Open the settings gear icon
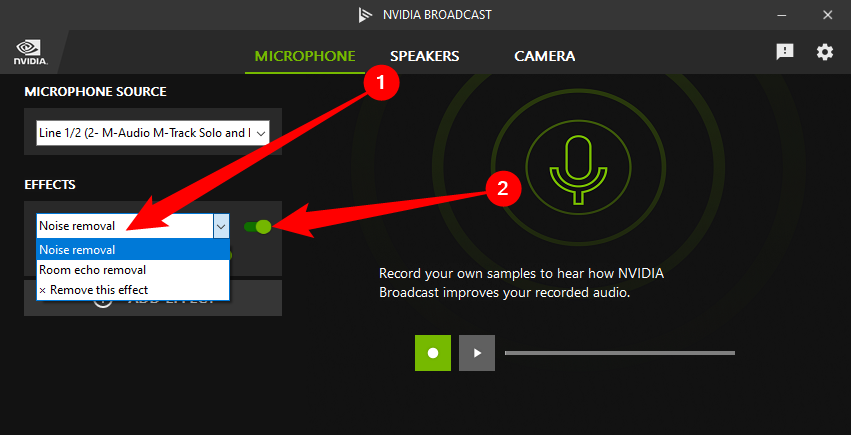This screenshot has height=435, width=851. [824, 52]
